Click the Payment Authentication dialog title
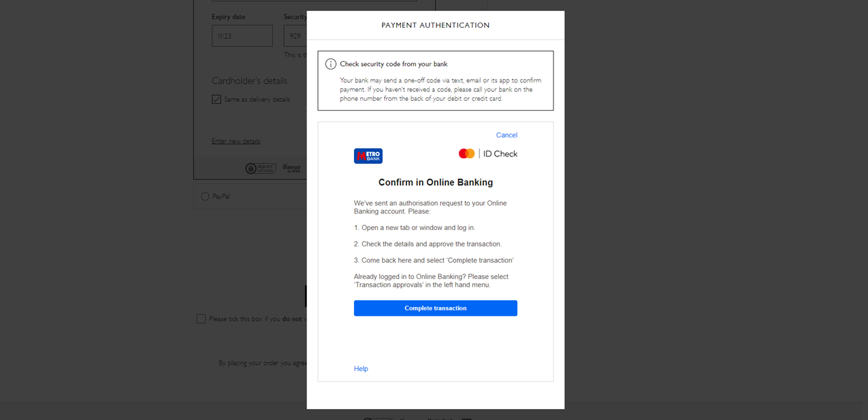The image size is (868, 420). [435, 25]
